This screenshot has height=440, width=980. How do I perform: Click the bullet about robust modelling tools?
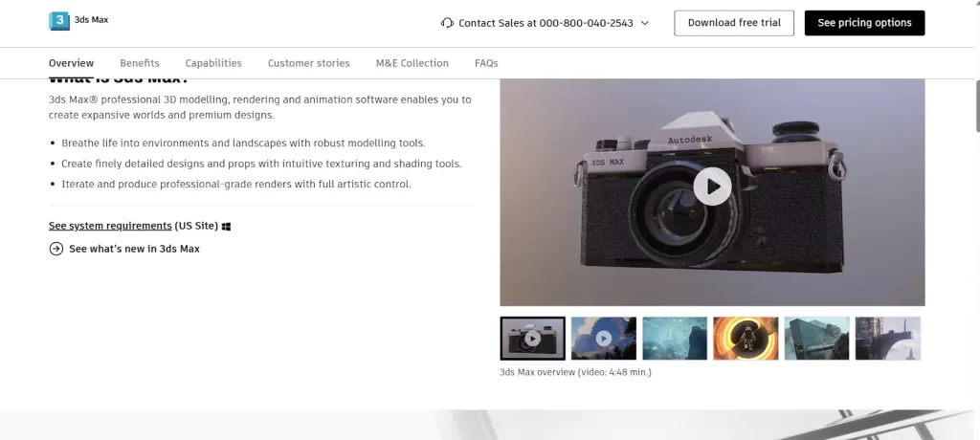coord(243,143)
